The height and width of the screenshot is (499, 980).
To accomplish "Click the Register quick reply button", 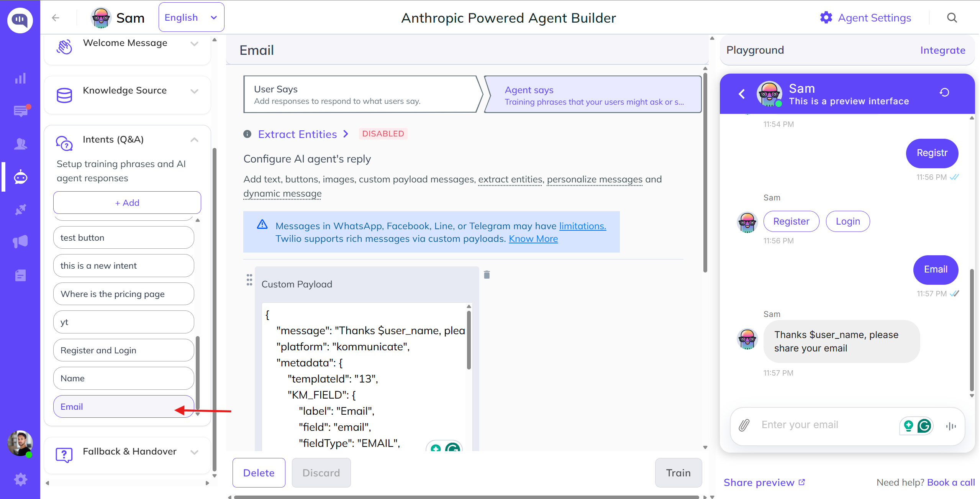I will click(791, 221).
